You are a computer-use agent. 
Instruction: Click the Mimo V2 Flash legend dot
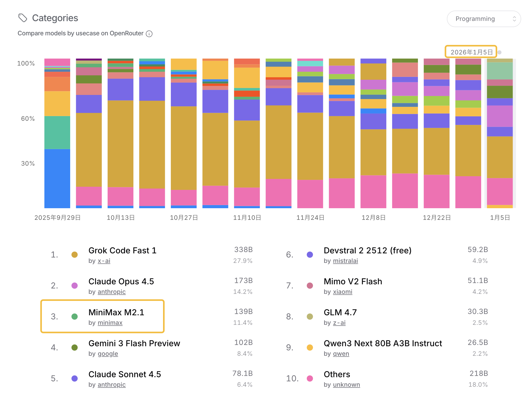(310, 286)
